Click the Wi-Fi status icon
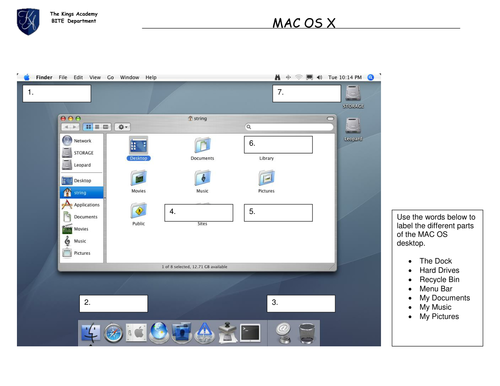The width and height of the screenshot is (500, 386). point(299,77)
